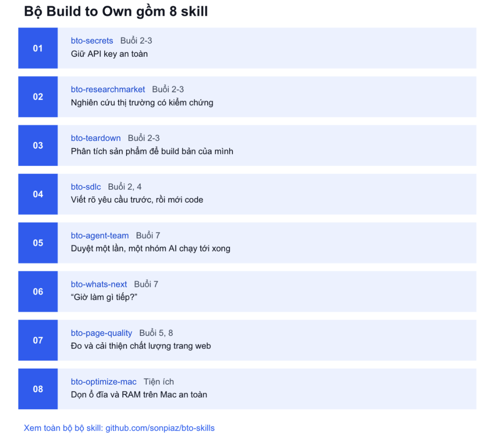
Task: Open the bto-whats-next skill link
Action: coord(99,284)
